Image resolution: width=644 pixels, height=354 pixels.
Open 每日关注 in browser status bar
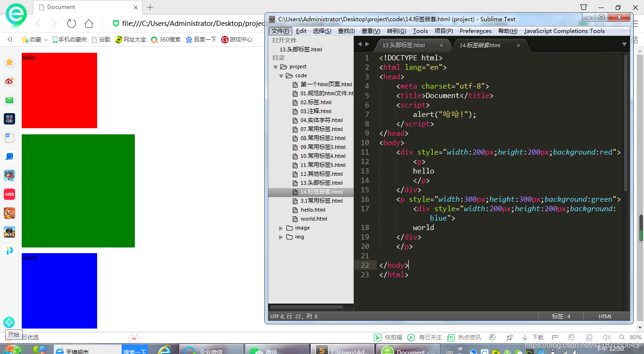(x=425, y=338)
